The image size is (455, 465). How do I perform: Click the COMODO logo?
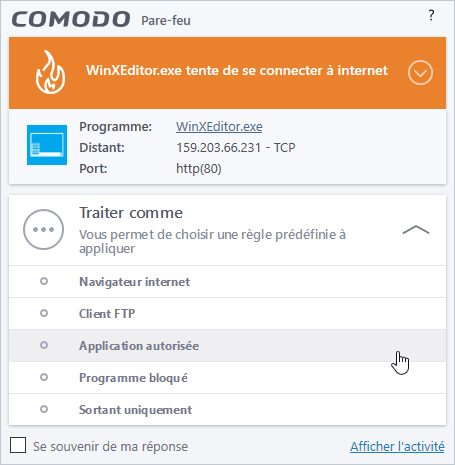click(71, 19)
